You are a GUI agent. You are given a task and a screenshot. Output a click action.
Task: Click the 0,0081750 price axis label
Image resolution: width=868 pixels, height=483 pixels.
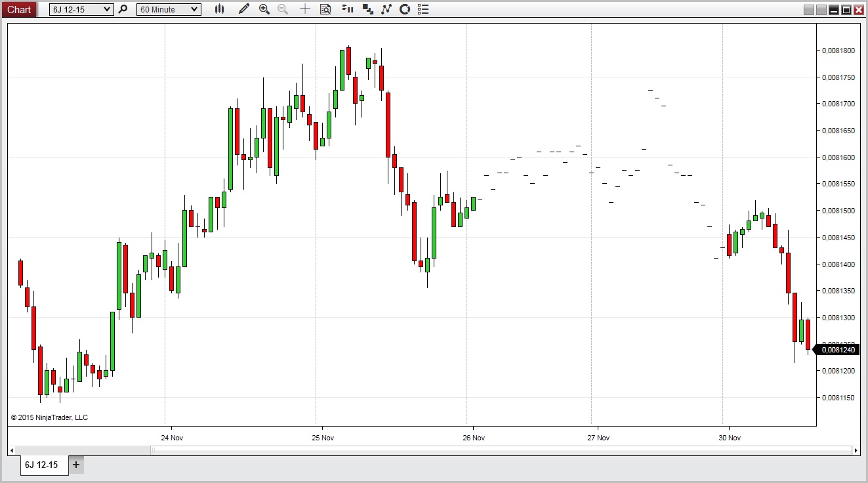click(837, 77)
